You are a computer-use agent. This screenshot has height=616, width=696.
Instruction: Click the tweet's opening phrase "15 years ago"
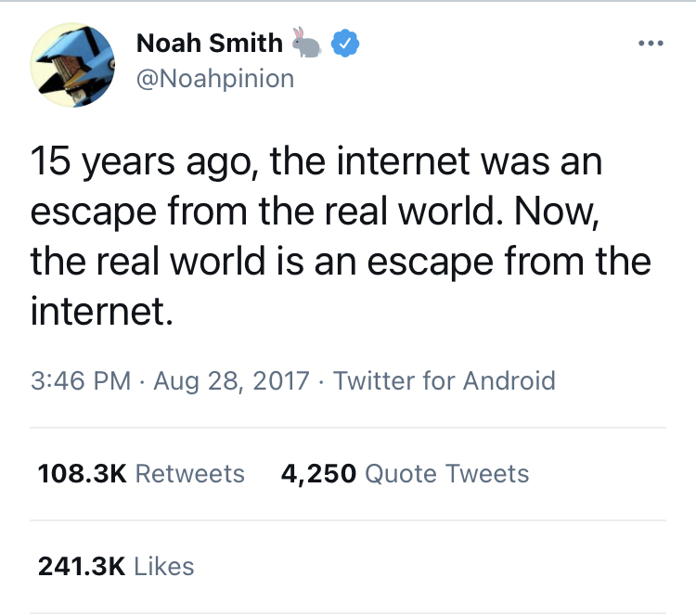[120, 163]
